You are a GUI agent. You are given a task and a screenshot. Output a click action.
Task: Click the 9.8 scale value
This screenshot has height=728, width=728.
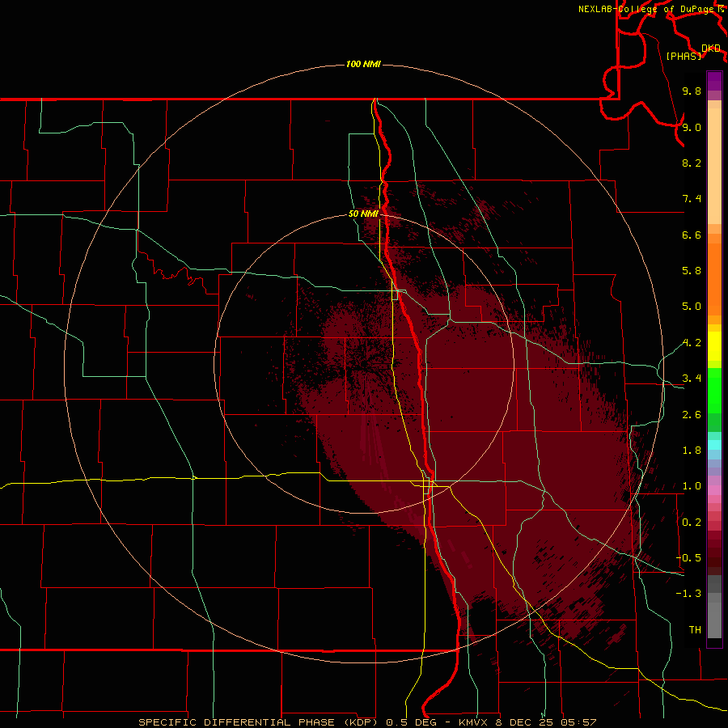click(692, 91)
